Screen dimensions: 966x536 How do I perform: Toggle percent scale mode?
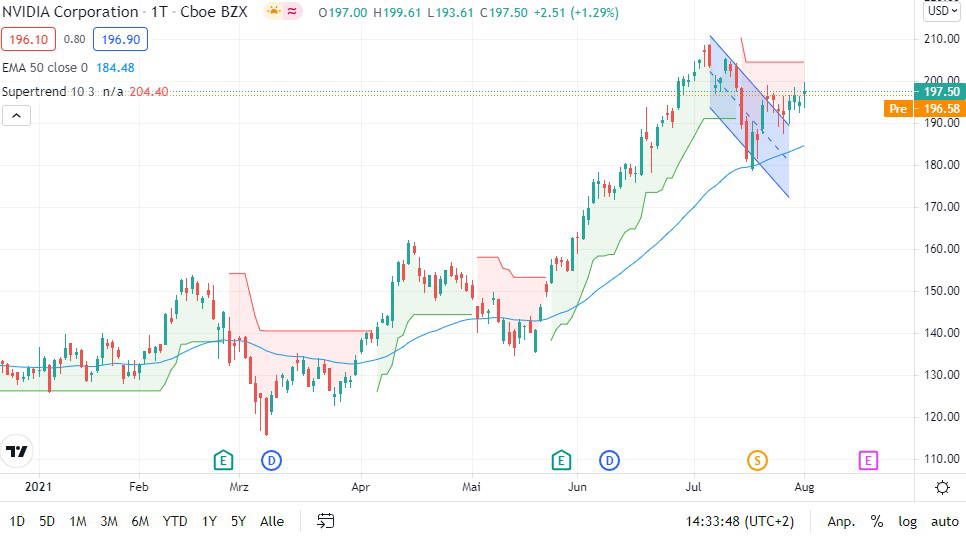pos(877,521)
